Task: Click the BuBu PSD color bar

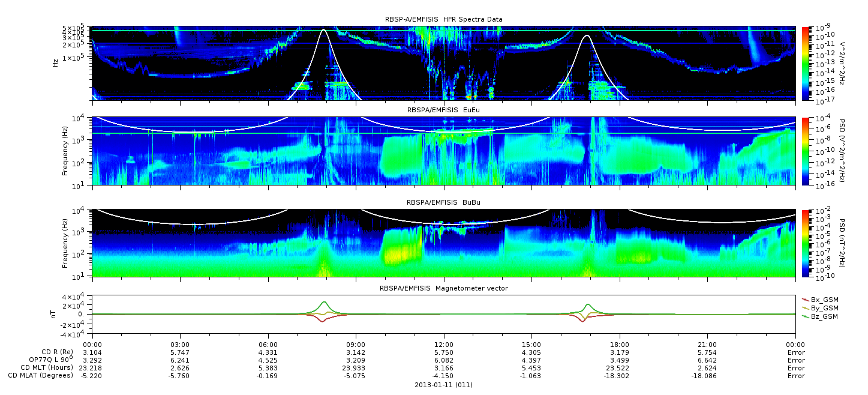Action: tap(806, 243)
